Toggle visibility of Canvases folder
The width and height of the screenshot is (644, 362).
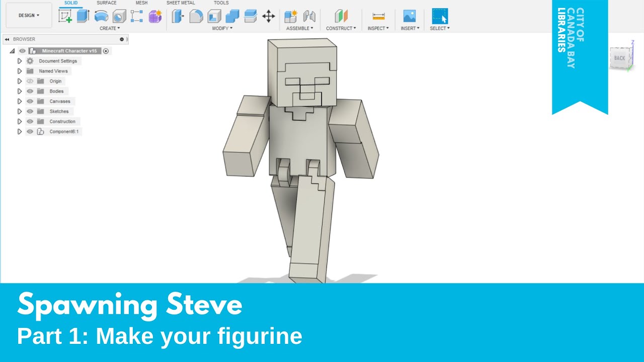tap(30, 101)
